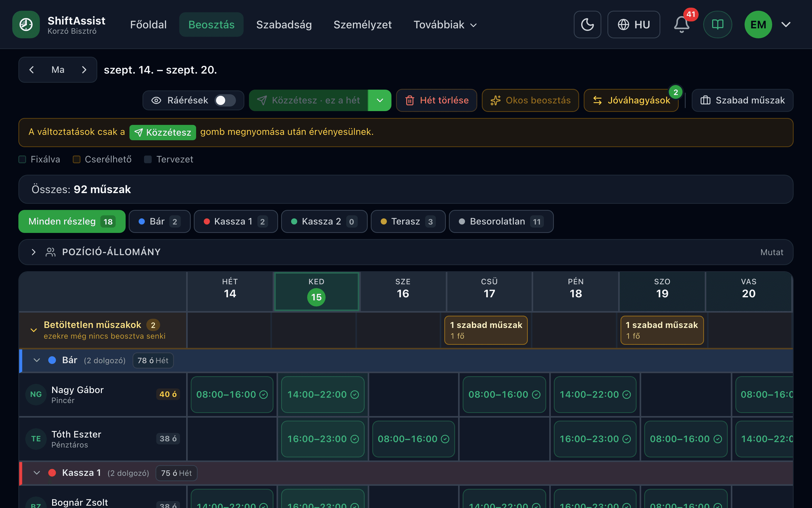Click Tóth Eszter TE avatar

[36, 439]
